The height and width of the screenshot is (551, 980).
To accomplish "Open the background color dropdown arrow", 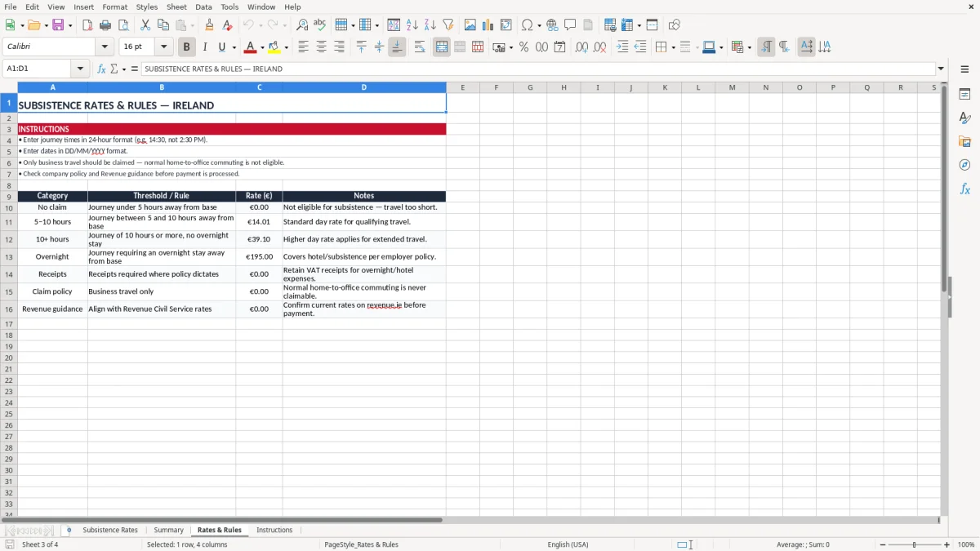I will 286,47.
